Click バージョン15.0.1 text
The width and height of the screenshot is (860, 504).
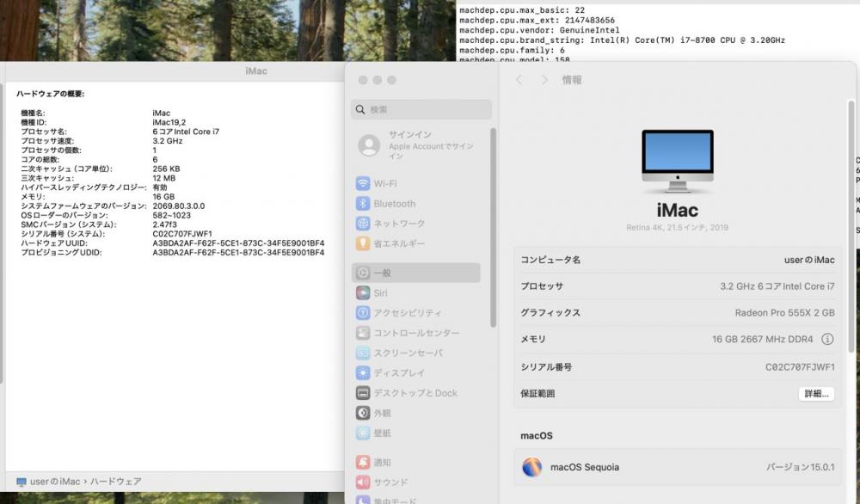800,467
